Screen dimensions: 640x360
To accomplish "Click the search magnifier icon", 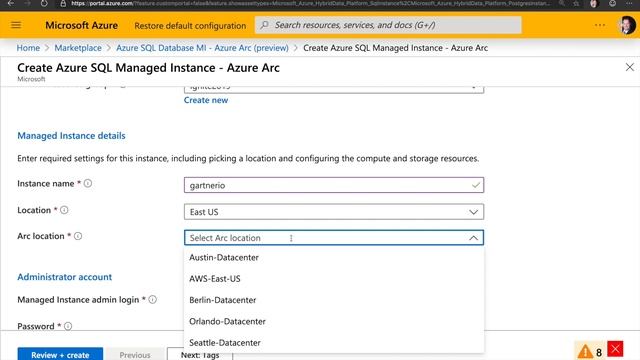I will 264,25.
